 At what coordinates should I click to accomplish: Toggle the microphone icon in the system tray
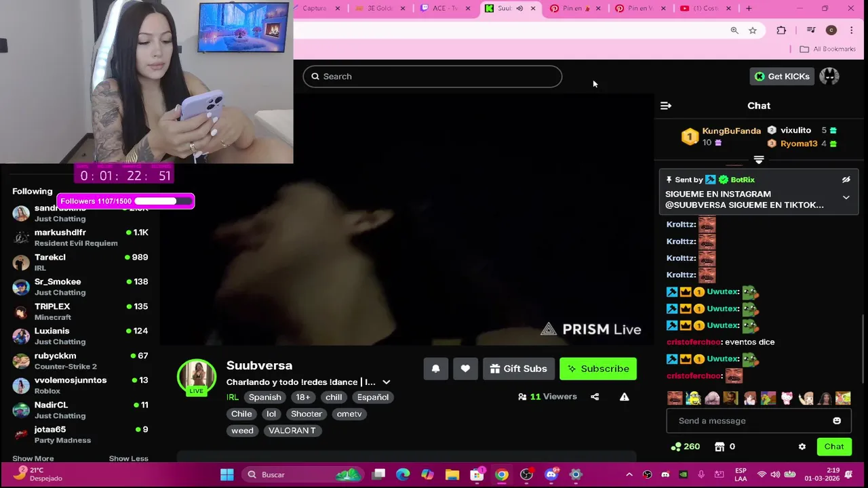[701, 474]
